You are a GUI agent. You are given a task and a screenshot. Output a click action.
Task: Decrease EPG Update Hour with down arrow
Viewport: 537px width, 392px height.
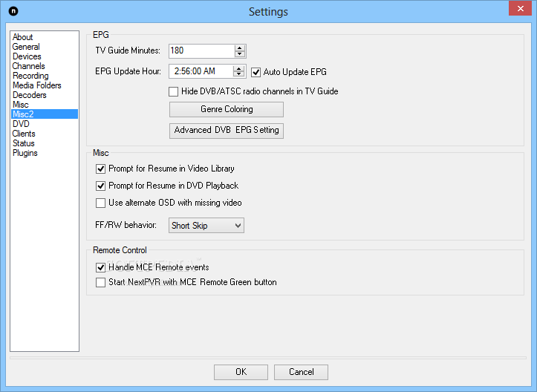point(238,74)
